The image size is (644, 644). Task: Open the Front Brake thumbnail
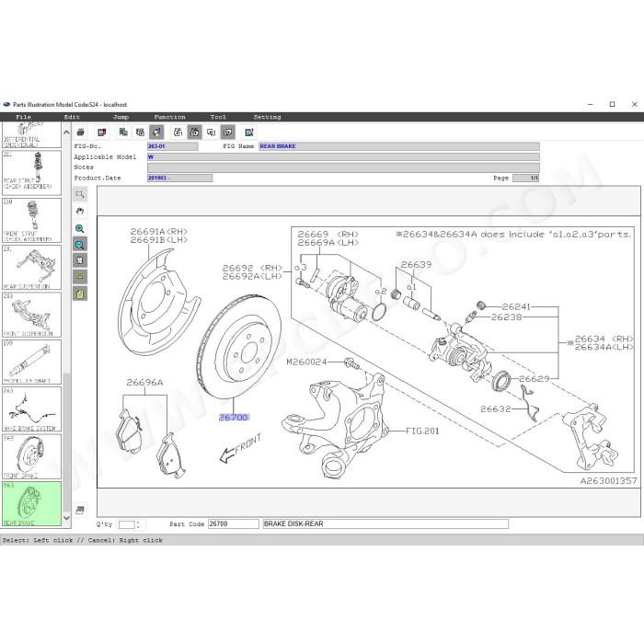click(31, 456)
